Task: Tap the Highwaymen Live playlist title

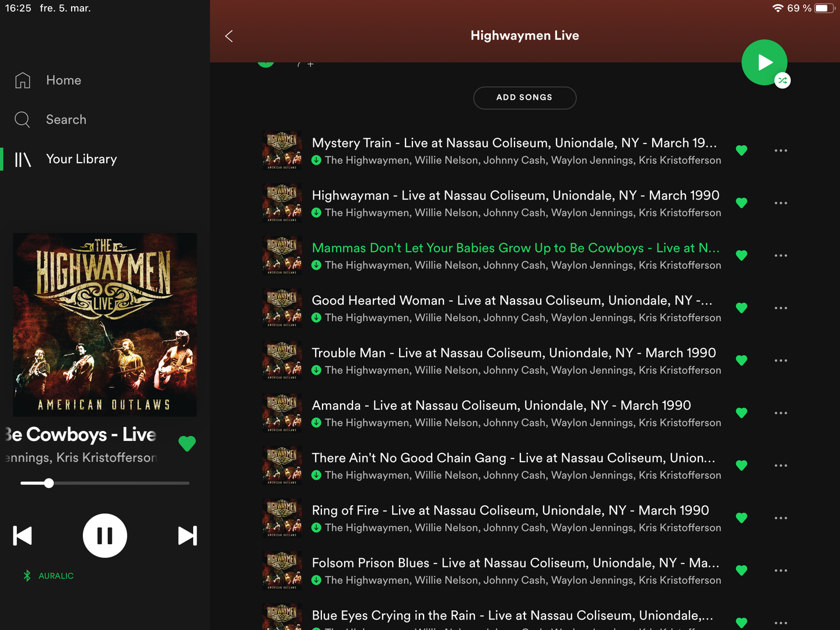Action: click(x=525, y=36)
